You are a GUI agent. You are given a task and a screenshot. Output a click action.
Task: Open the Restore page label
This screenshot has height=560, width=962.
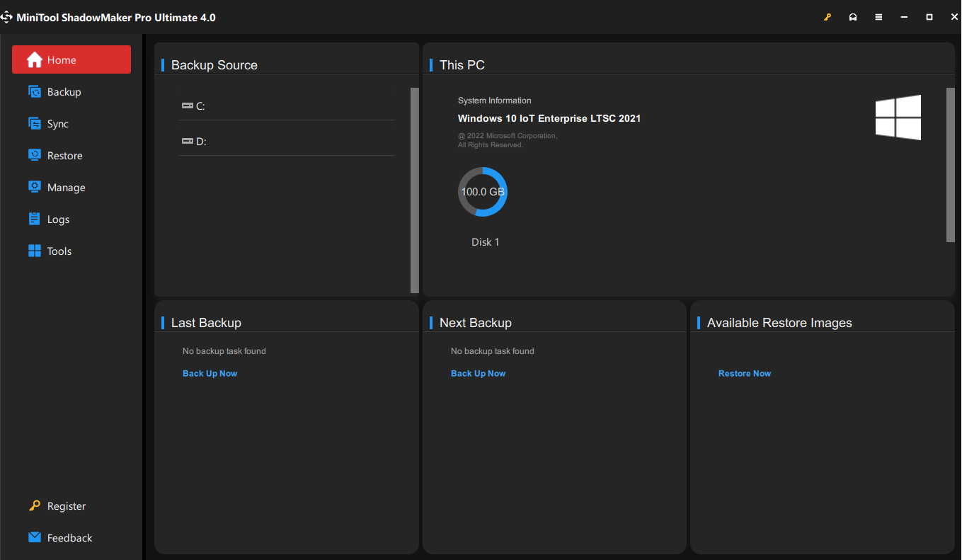(x=65, y=156)
